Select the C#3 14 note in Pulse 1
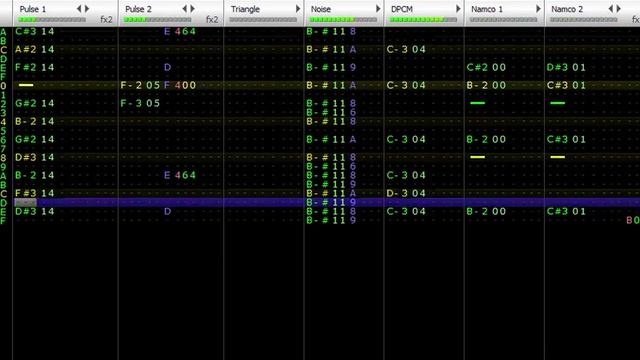The height and width of the screenshot is (360, 640). [35, 31]
